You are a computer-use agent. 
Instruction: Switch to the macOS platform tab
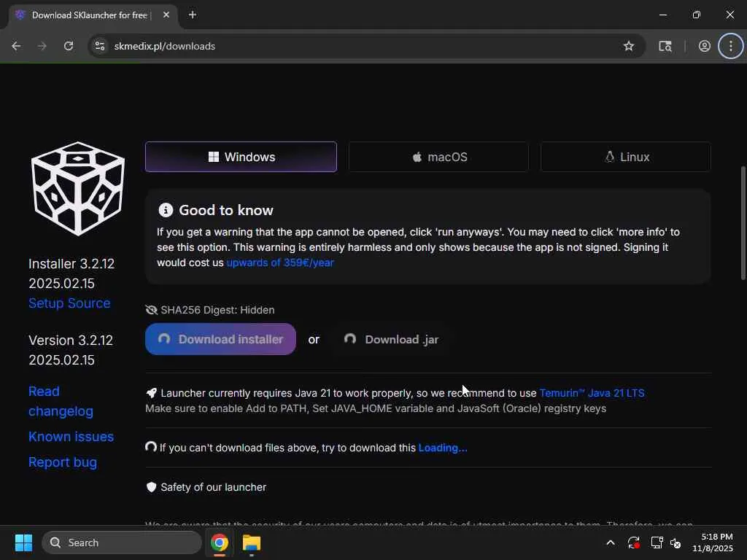click(x=438, y=157)
